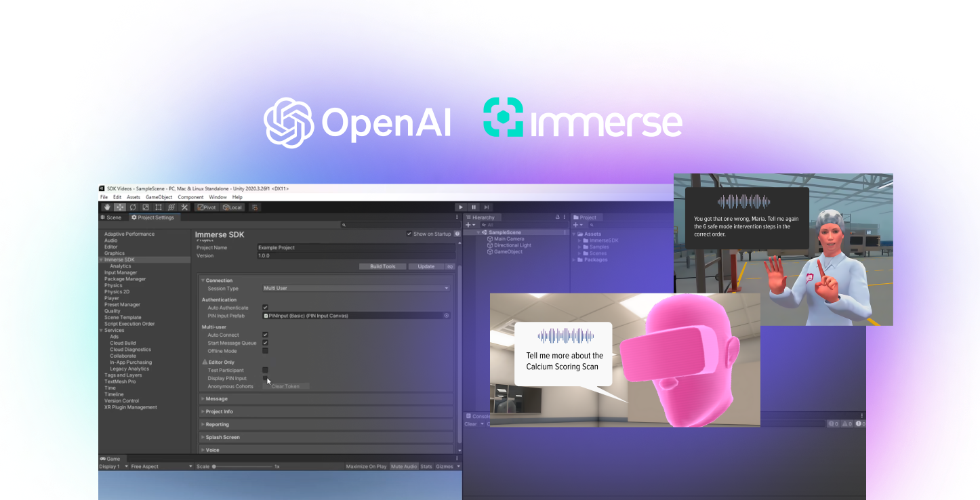
Task: Select the Rotate tool
Action: (x=133, y=207)
